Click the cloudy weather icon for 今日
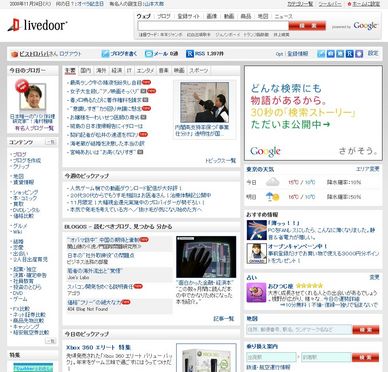 pos(273,182)
